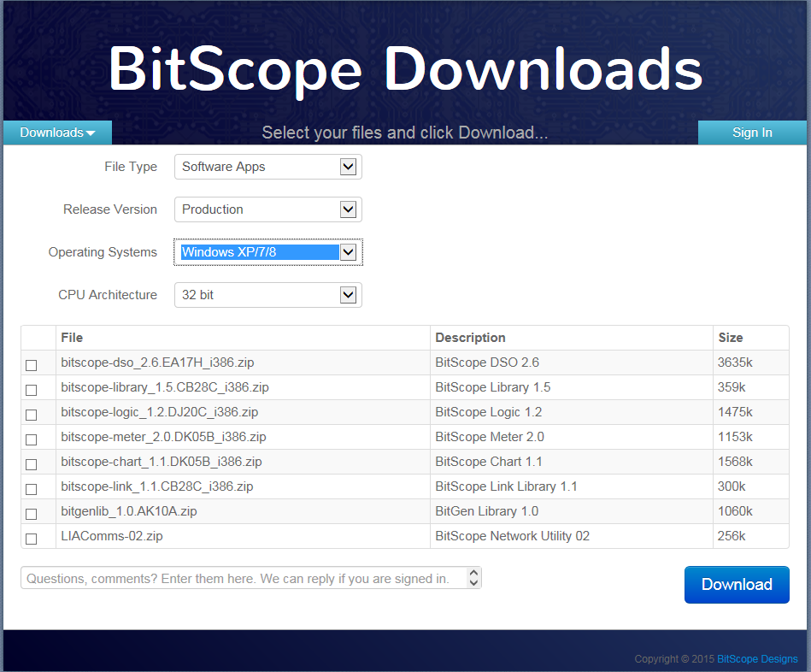Screen dimensions: 811x672
Task: Click the 1153k size value
Action: [735, 437]
